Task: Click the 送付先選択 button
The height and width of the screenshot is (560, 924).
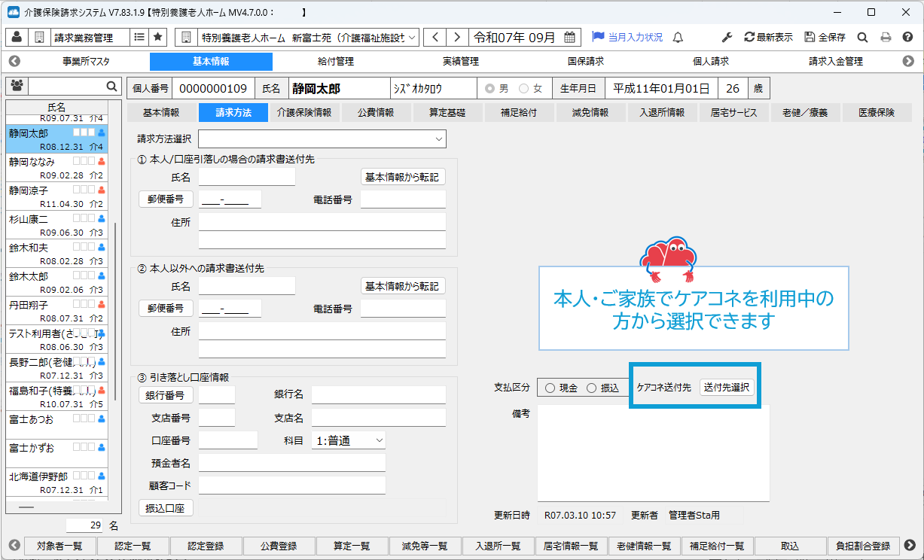Action: (726, 388)
